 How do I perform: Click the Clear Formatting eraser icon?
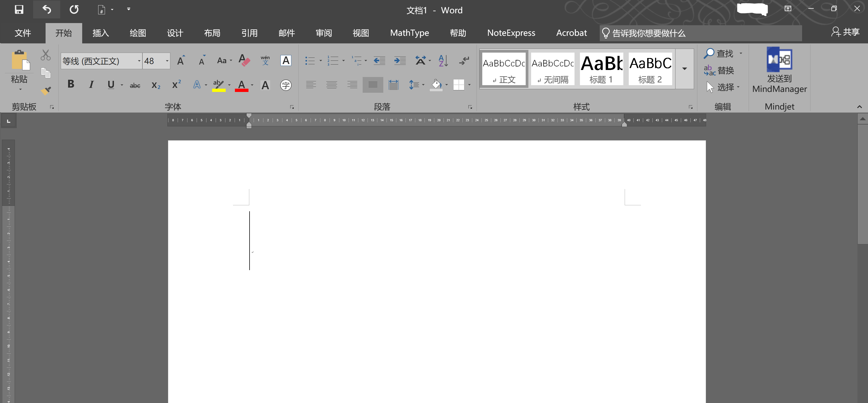(x=244, y=61)
